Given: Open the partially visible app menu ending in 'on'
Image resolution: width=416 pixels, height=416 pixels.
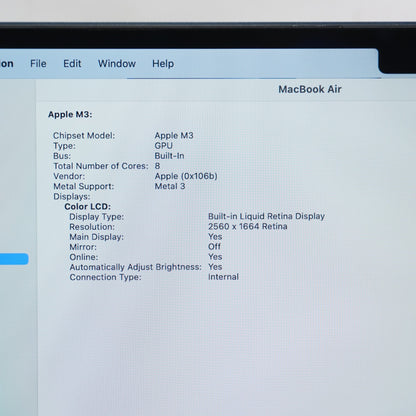Looking at the screenshot, I should (7, 63).
